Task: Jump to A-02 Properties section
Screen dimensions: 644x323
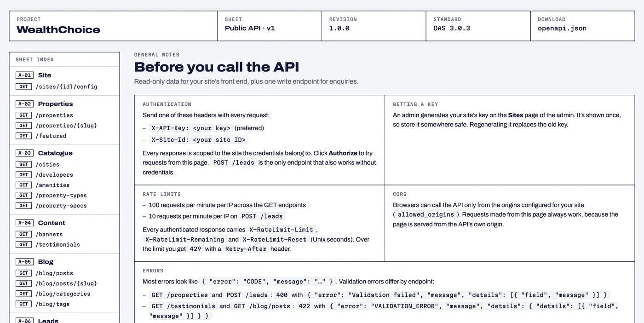Action: point(44,104)
